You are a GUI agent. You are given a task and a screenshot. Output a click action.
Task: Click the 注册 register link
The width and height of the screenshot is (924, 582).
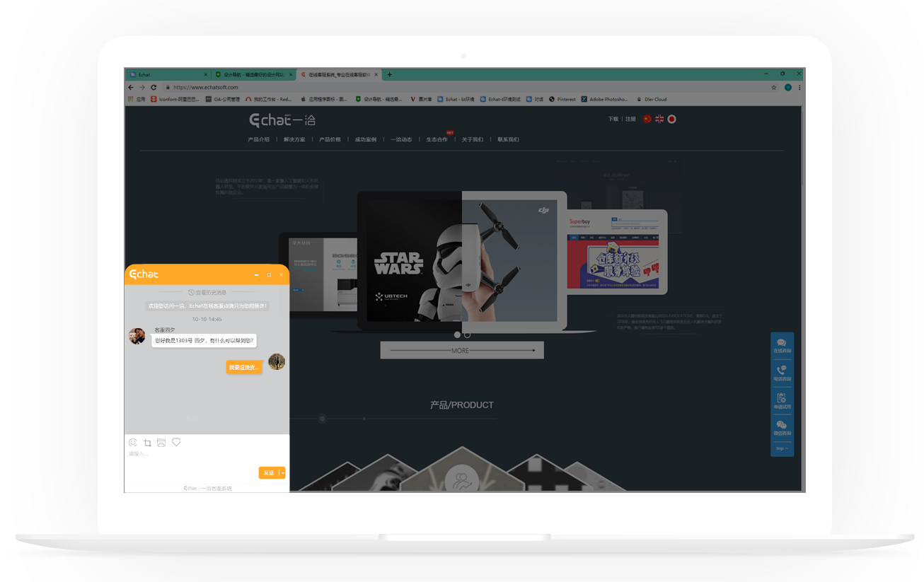tap(630, 120)
